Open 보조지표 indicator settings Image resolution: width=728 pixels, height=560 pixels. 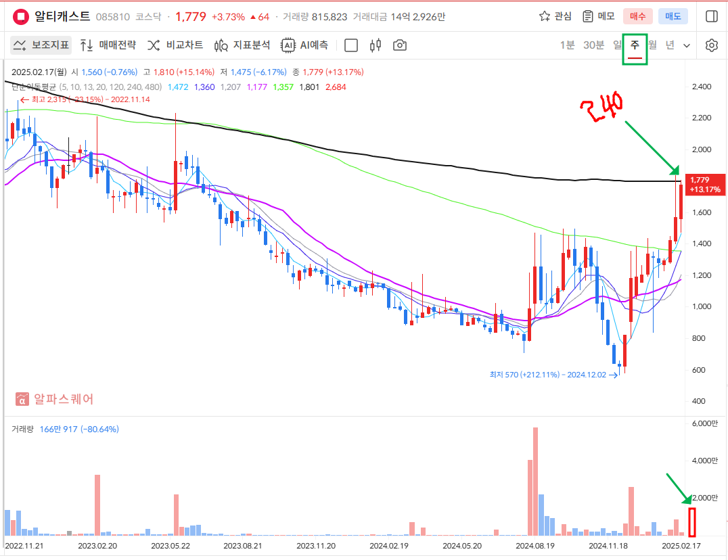(x=41, y=45)
